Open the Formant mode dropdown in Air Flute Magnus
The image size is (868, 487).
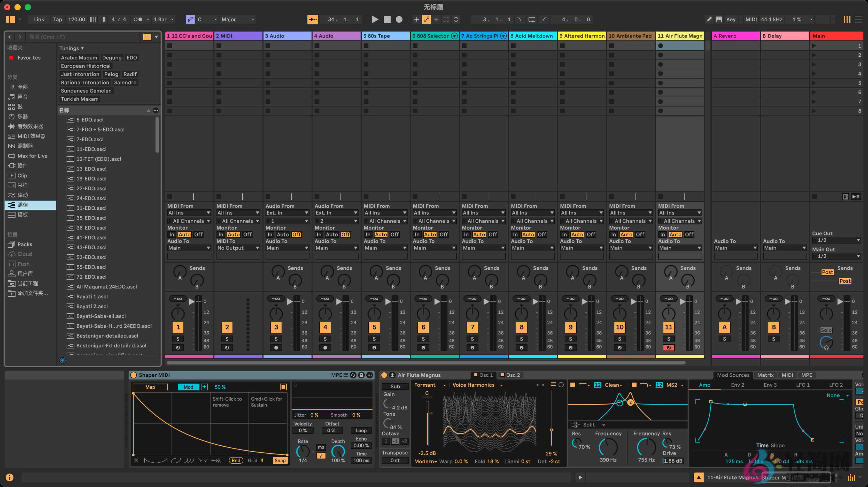(x=430, y=385)
